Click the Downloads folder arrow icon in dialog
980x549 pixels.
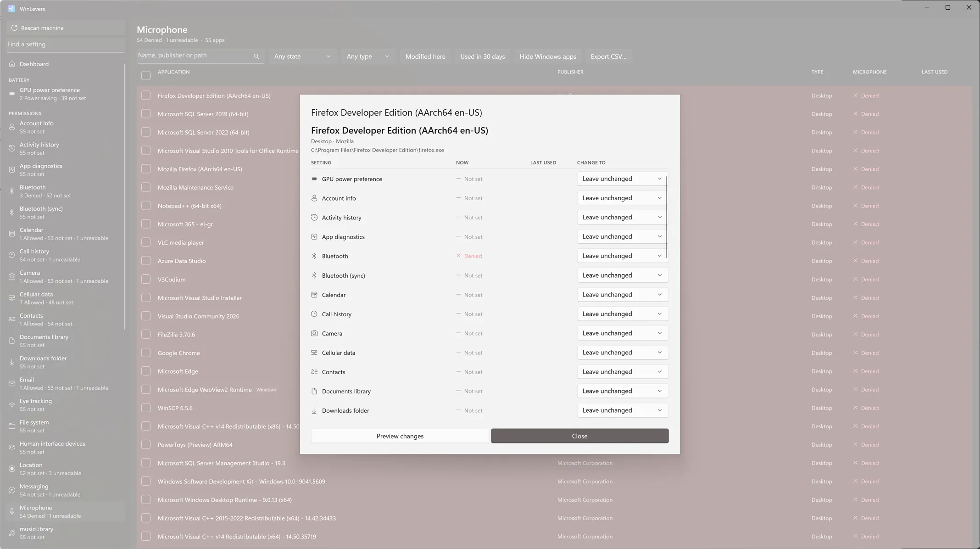[314, 410]
